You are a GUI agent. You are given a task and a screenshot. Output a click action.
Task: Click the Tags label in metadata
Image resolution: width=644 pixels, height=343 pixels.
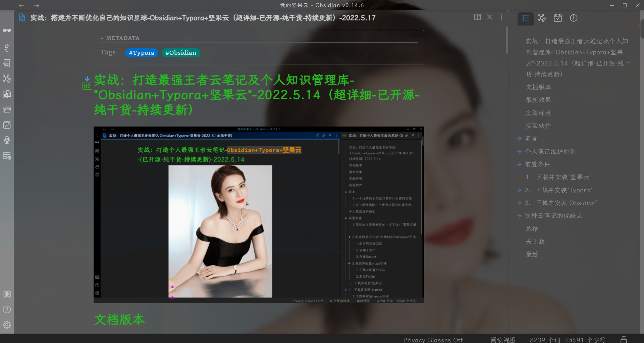pos(108,53)
